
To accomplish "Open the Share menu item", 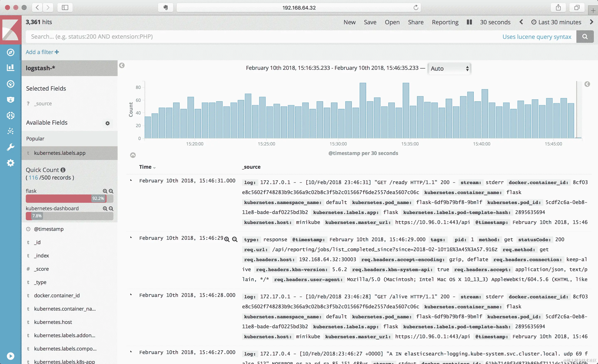I will [x=416, y=22].
